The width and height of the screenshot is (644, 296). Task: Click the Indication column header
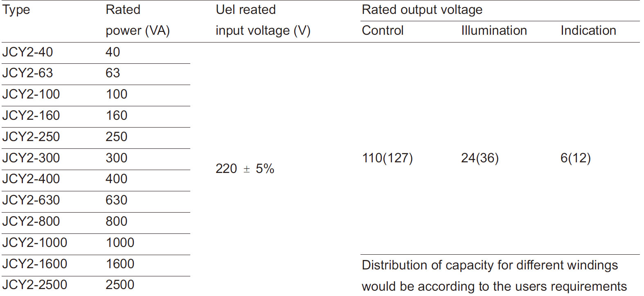click(x=588, y=31)
